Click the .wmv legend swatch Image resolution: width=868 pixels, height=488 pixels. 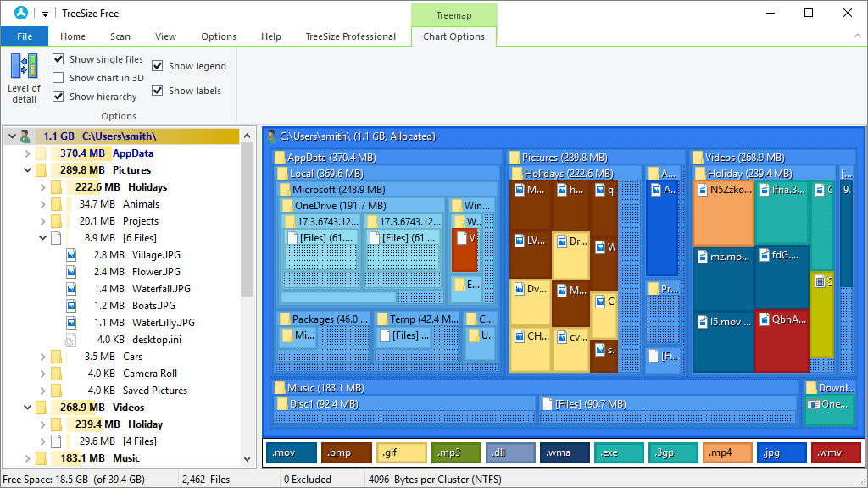(836, 452)
